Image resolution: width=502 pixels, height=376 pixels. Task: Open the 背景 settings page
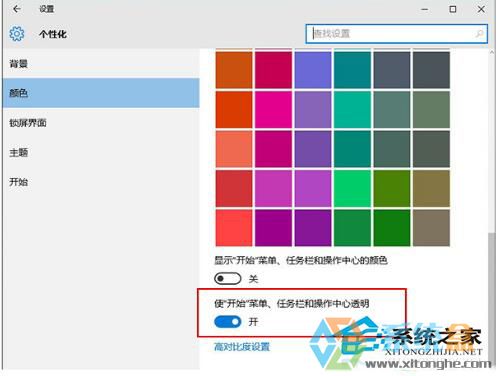[101, 63]
